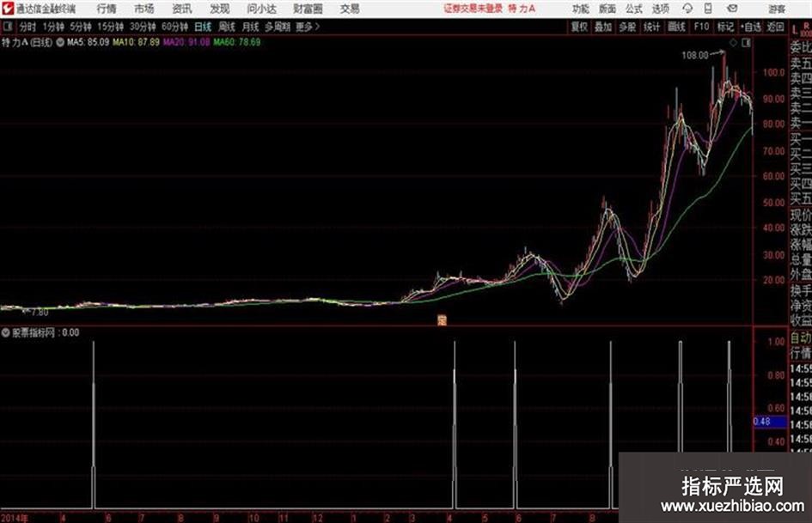
Task: Click the 统计 toolbar button
Action: (x=651, y=27)
